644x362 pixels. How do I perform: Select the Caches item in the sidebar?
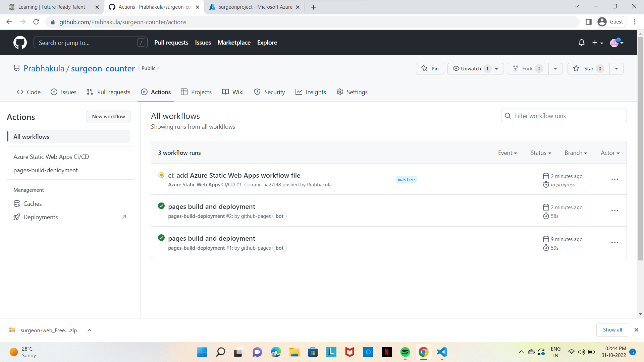32,203
